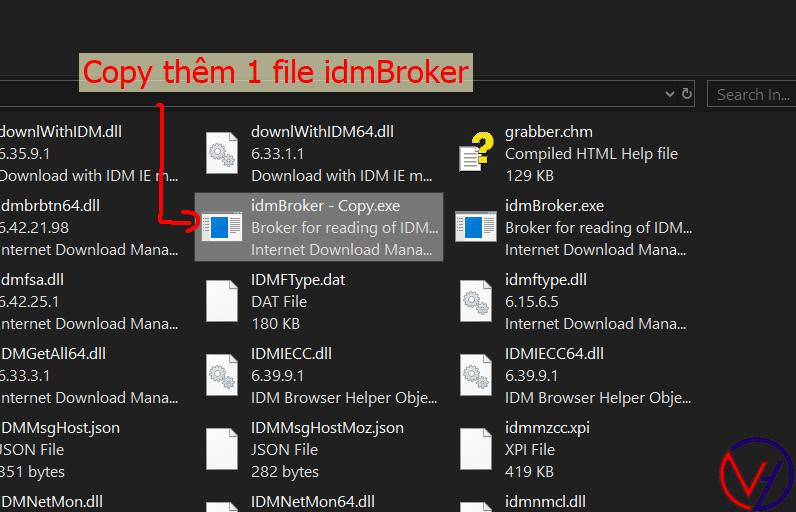
Task: Click the downlWithIDM64.dll gear icon
Action: [x=221, y=153]
